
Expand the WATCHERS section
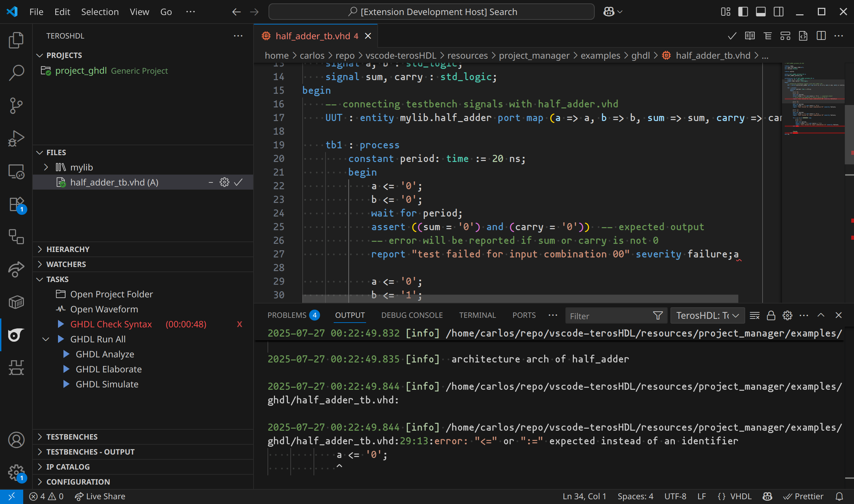(40, 264)
